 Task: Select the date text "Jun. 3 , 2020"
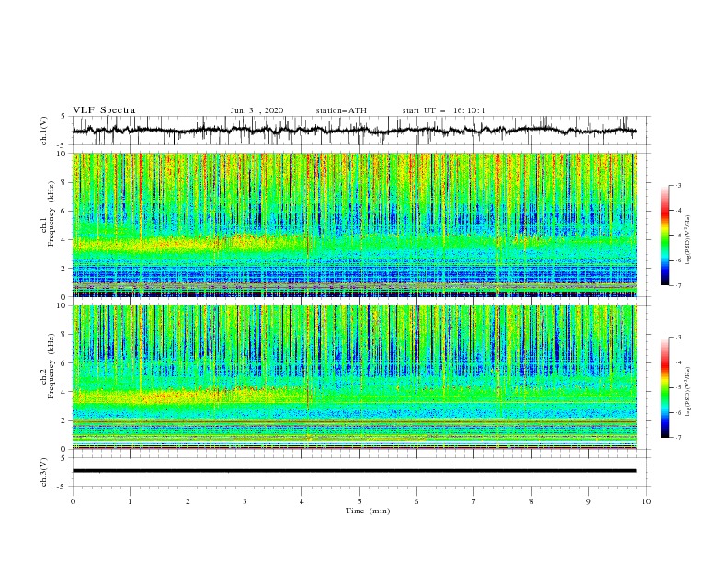pos(256,110)
